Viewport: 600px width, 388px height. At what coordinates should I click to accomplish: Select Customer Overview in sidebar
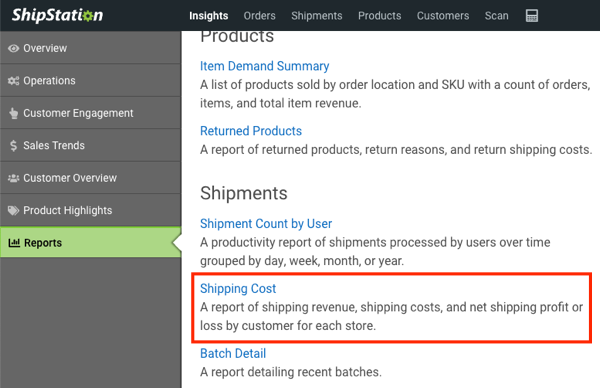(91, 178)
